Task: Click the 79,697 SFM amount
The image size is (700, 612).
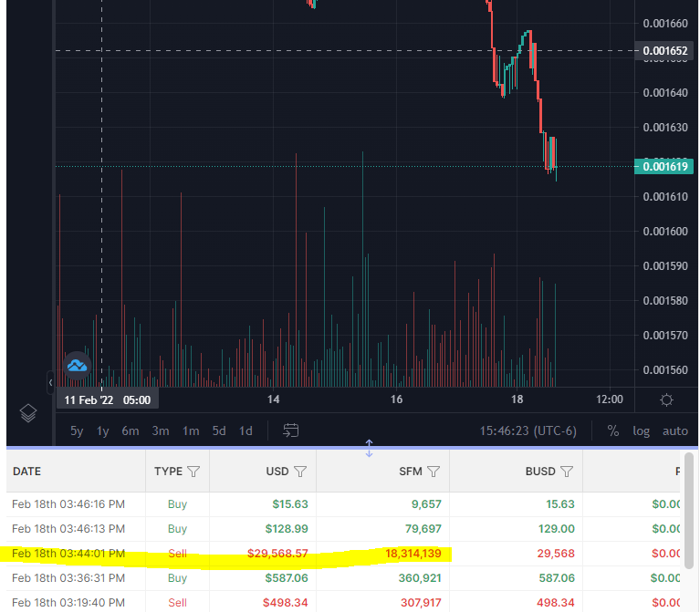Action: (x=423, y=529)
